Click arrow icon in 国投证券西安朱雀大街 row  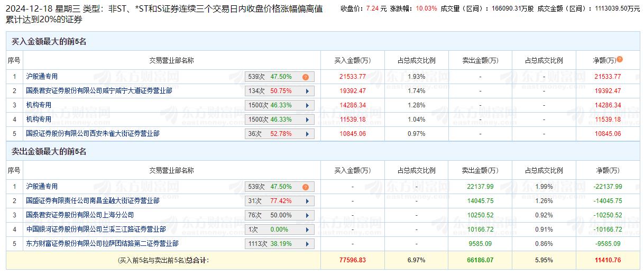coord(307,134)
